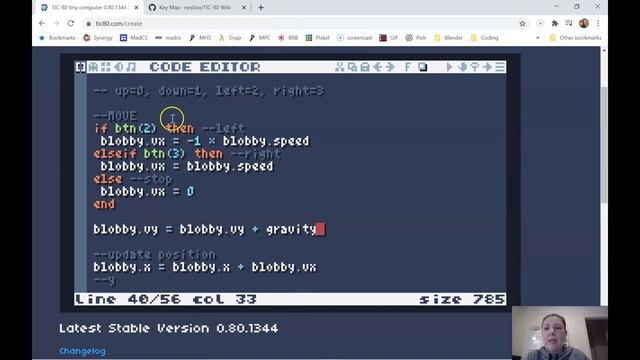The height and width of the screenshot is (360, 640).
Task: Close the Key Map wiki tab
Action: pos(244,7)
